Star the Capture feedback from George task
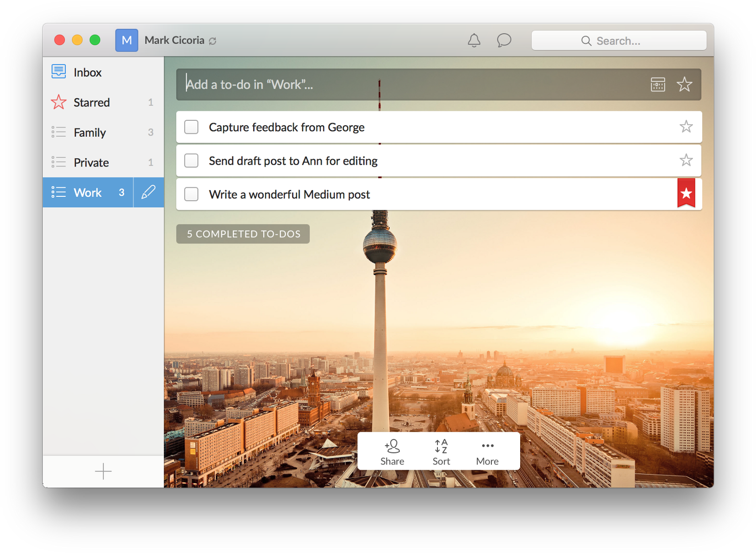This screenshot has height=553, width=756. click(x=686, y=127)
